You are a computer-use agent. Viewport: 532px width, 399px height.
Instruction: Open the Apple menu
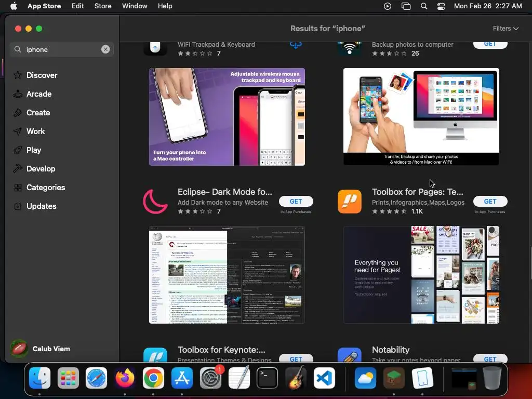pos(14,6)
